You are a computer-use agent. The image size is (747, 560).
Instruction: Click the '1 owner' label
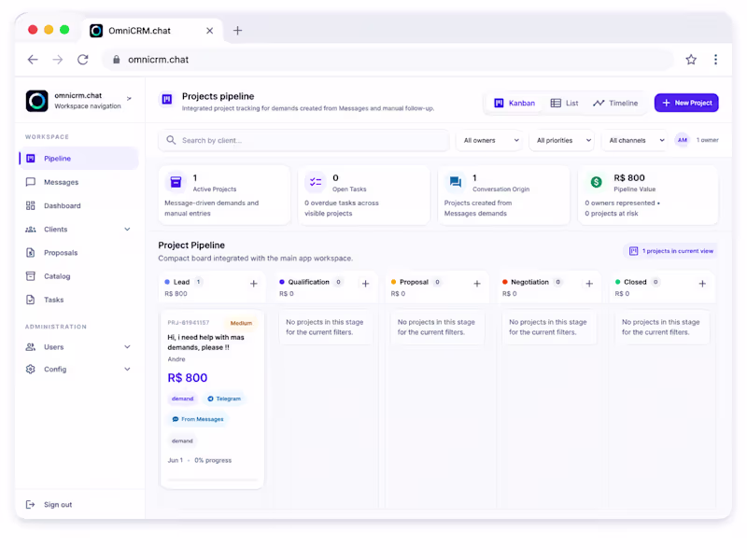pyautogui.click(x=708, y=140)
